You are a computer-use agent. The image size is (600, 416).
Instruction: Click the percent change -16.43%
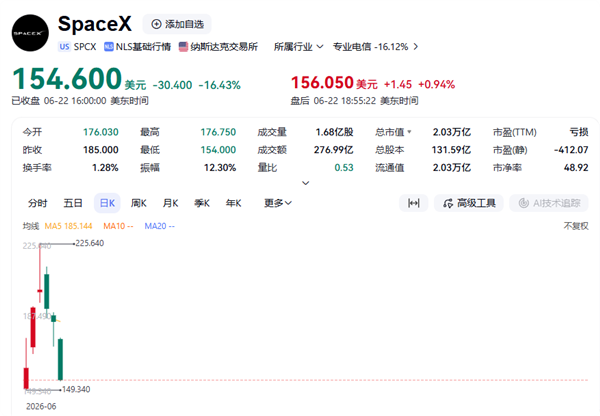click(x=220, y=85)
